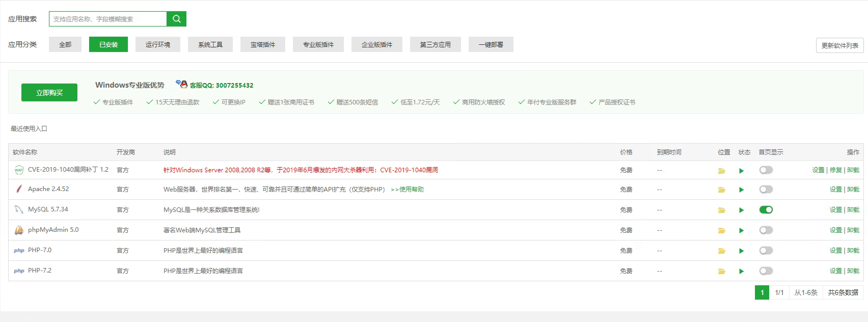
Task: Click the status play icon for CVE-2019-1040 patch
Action: coord(742,171)
